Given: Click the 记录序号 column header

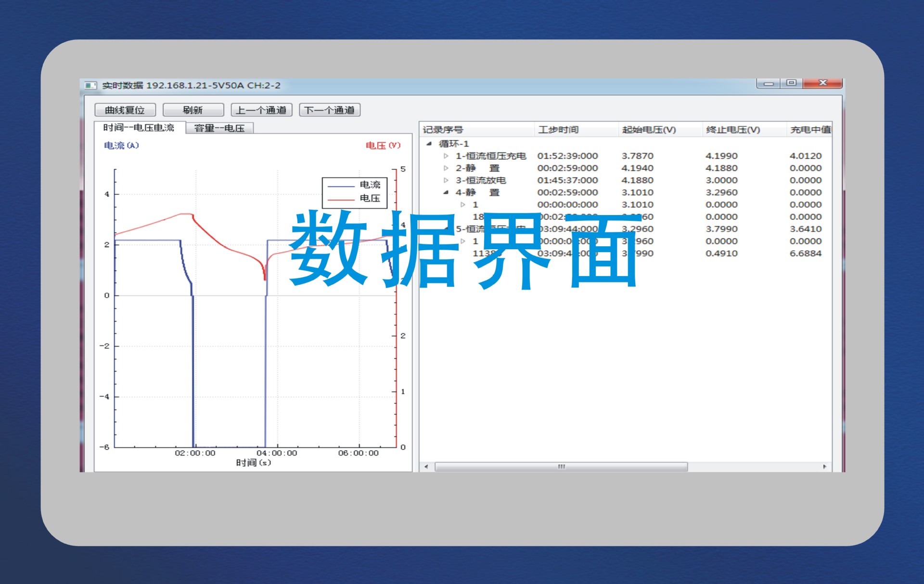Looking at the screenshot, I should click(x=443, y=130).
